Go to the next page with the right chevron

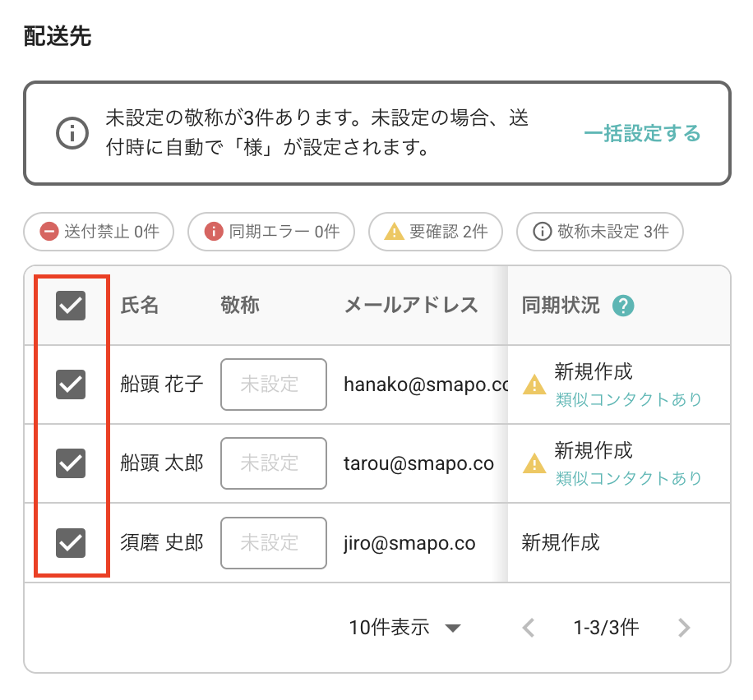tap(684, 628)
